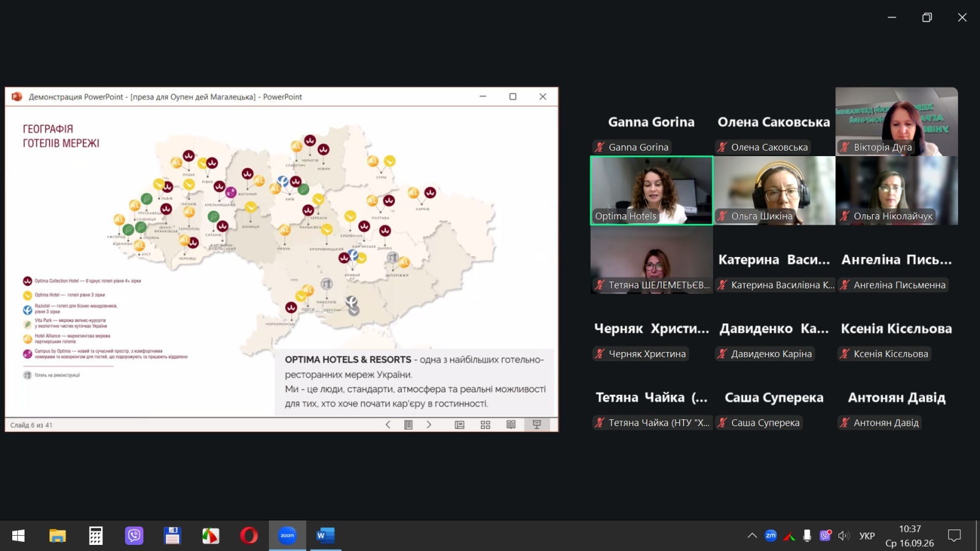The image size is (980, 551).
Task: Select Optima Hotels speaker video tile
Action: pyautogui.click(x=652, y=190)
